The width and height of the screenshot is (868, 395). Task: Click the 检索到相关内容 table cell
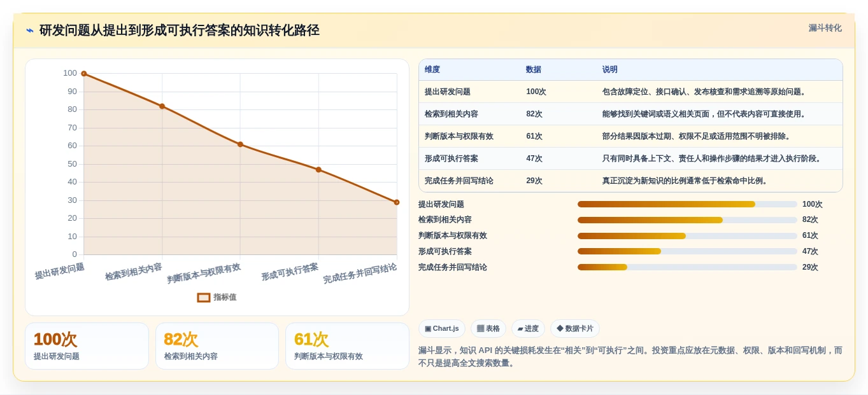[452, 114]
